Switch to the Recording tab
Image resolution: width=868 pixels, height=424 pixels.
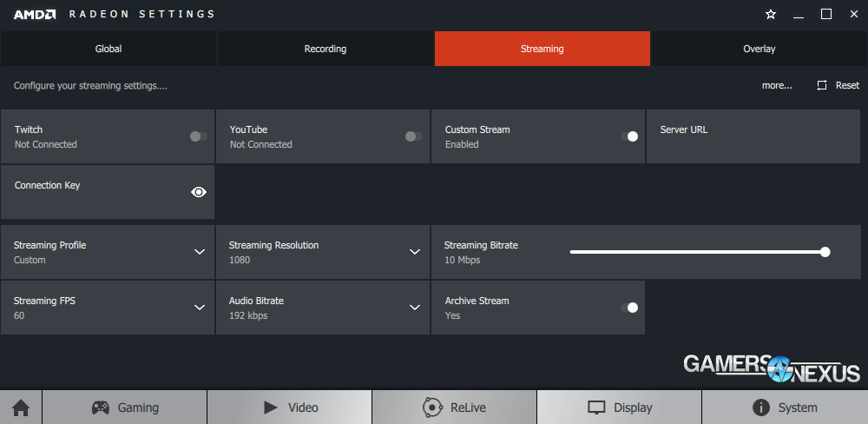pos(325,49)
